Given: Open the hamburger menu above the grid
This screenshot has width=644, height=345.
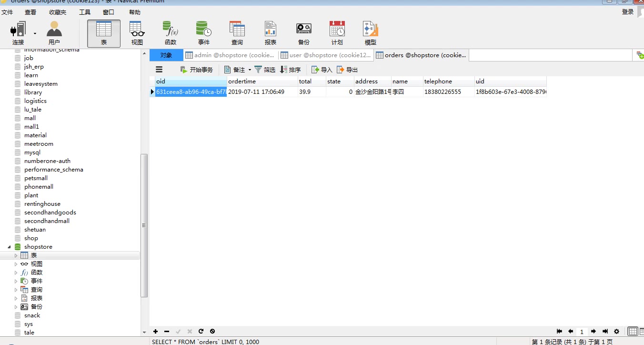Looking at the screenshot, I should pyautogui.click(x=160, y=70).
